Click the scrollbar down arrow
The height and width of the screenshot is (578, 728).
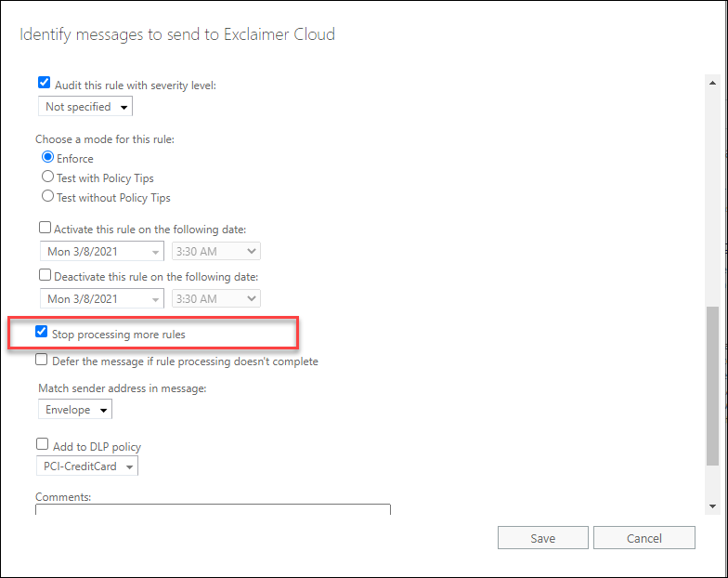click(x=712, y=506)
